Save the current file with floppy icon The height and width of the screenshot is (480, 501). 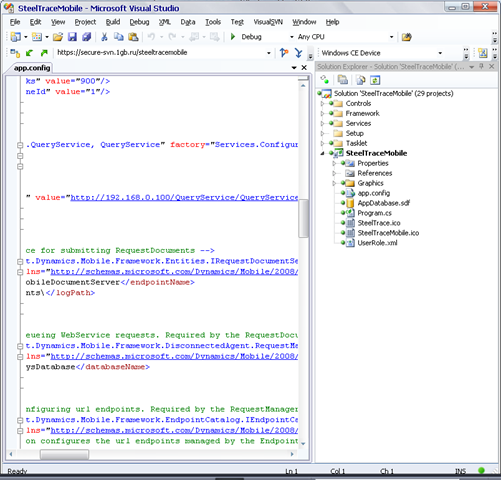tap(72, 37)
